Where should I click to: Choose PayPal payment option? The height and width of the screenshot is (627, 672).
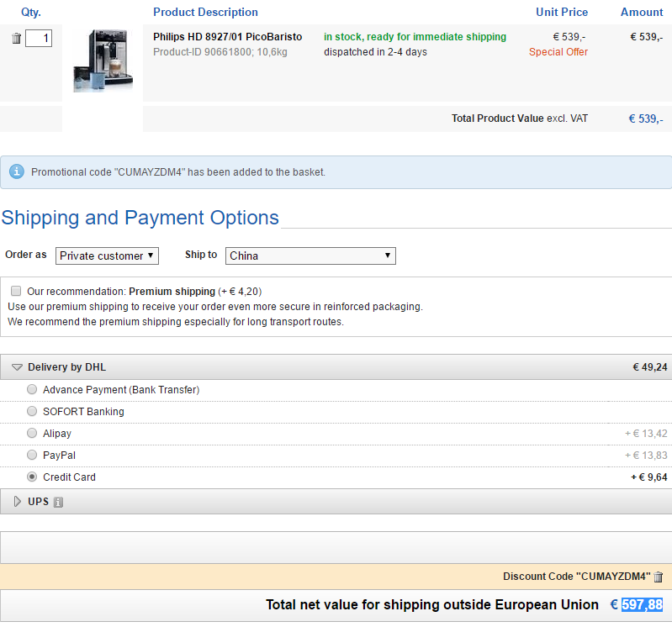pos(32,455)
